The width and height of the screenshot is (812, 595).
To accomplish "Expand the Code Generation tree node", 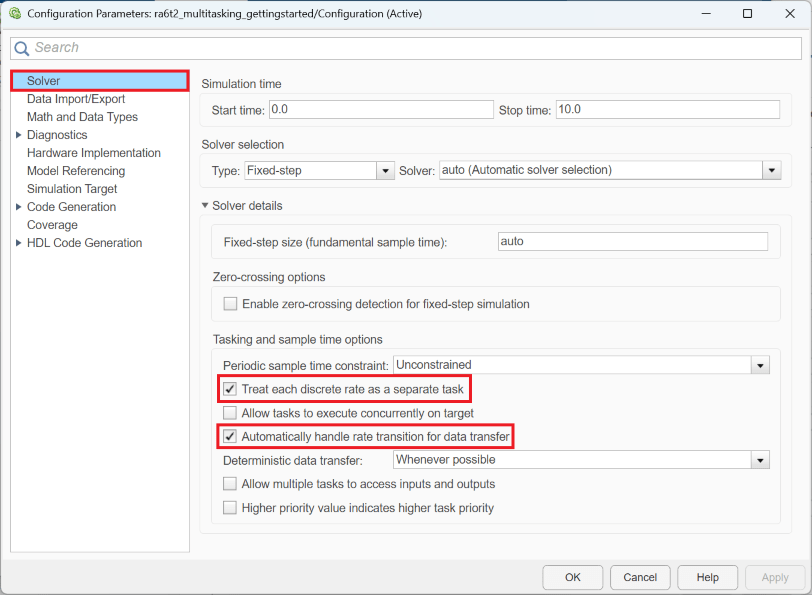I will 18,207.
